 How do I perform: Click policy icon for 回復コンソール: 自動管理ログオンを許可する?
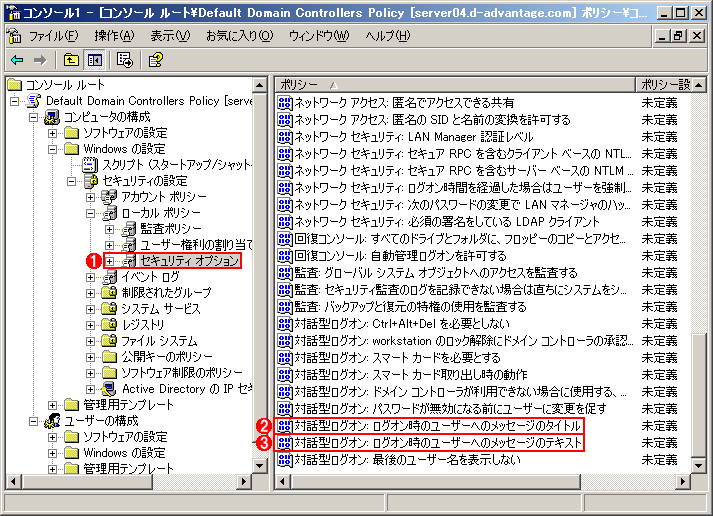(x=285, y=255)
